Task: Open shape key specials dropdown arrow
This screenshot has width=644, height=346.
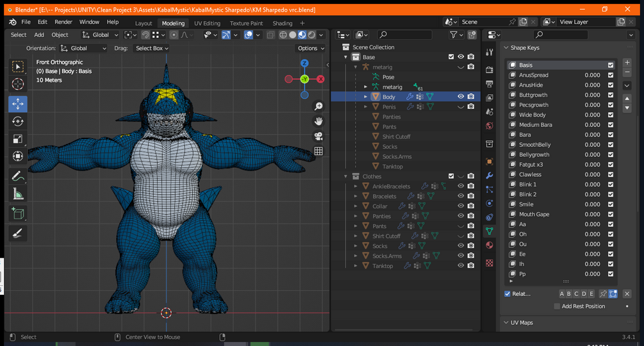Action: (627, 85)
